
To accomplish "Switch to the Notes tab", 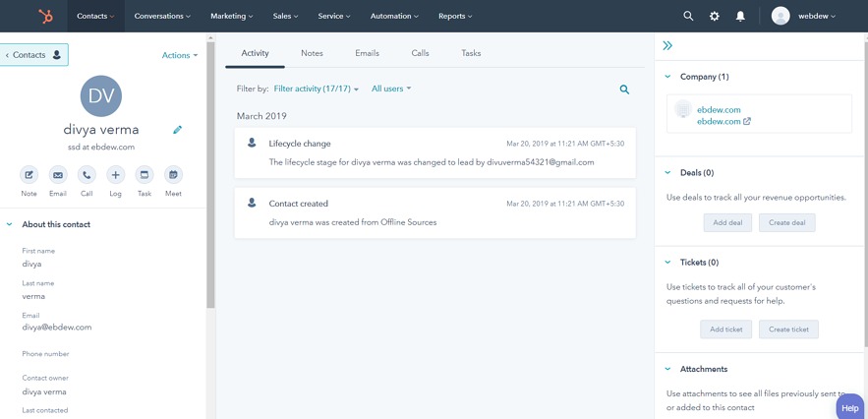I will click(312, 53).
